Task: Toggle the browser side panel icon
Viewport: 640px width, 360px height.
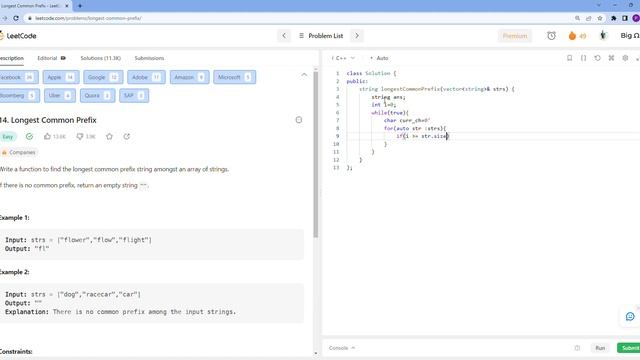Action: (625, 18)
